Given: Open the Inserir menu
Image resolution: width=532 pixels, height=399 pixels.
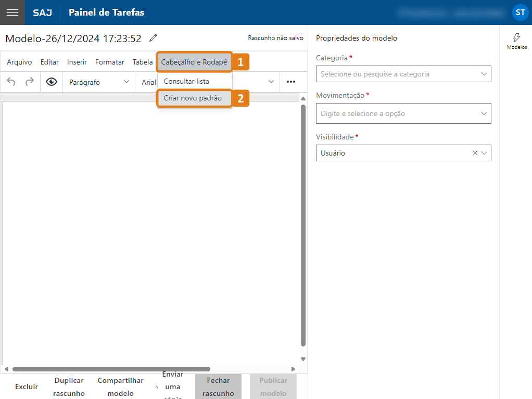Looking at the screenshot, I should [x=77, y=62].
